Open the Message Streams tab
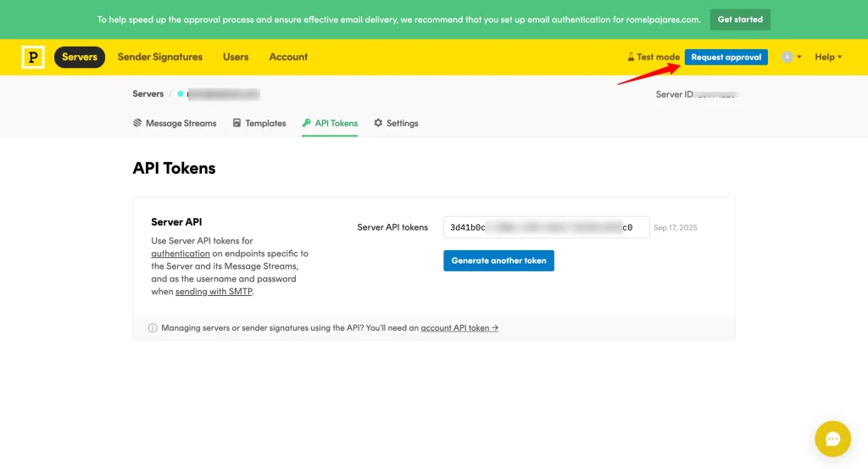868x469 pixels. [x=175, y=123]
